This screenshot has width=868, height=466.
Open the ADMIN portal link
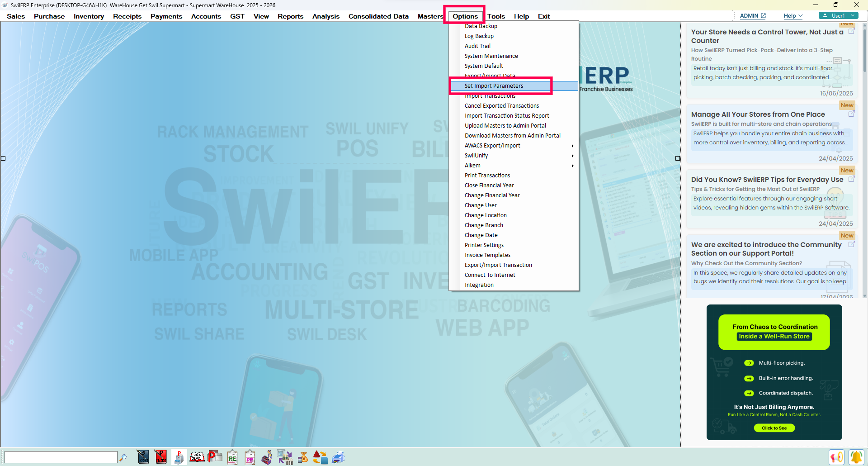point(753,16)
